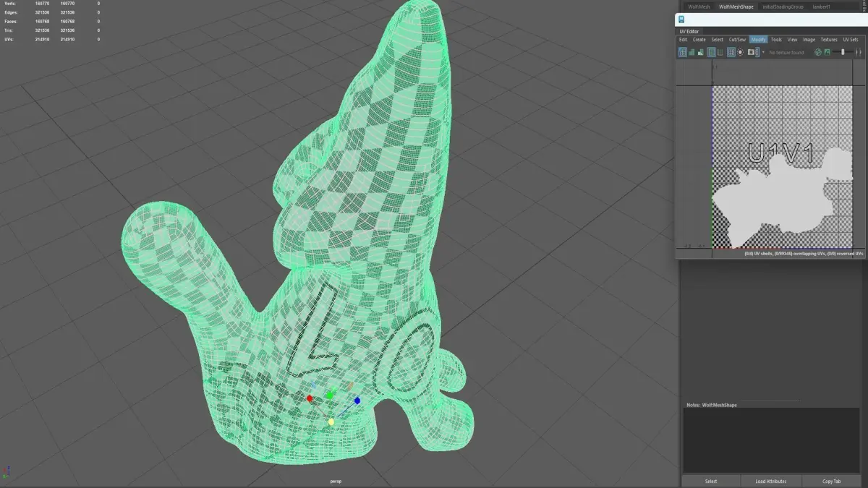Toggle the UV grid display icon
Screen dimensions: 868x488
(731, 52)
